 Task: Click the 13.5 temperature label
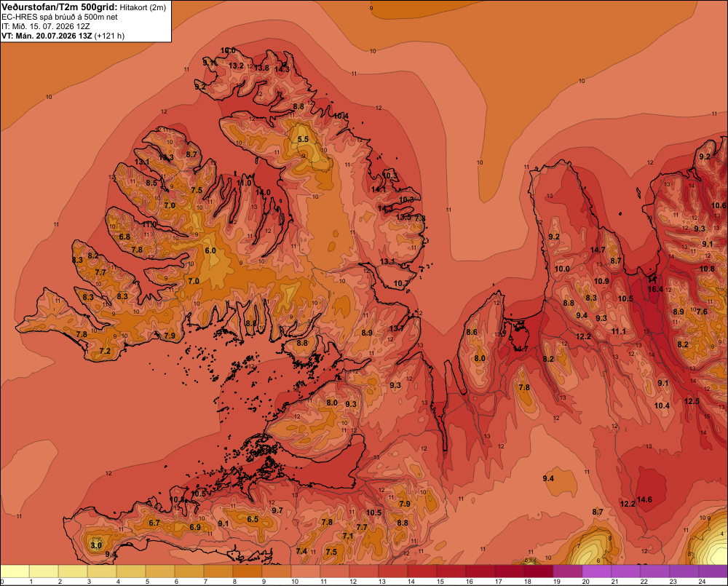click(x=403, y=218)
